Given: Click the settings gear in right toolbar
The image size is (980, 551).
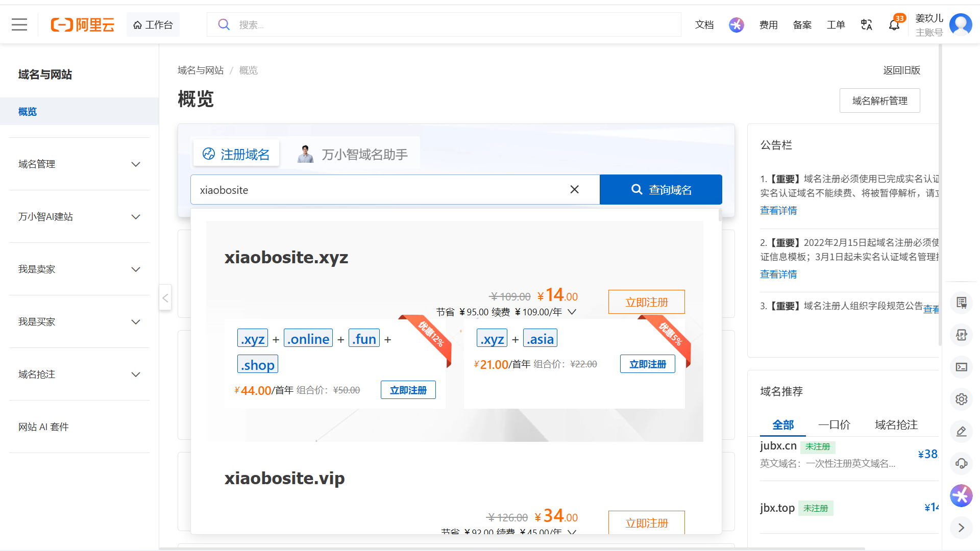Looking at the screenshot, I should (x=962, y=399).
